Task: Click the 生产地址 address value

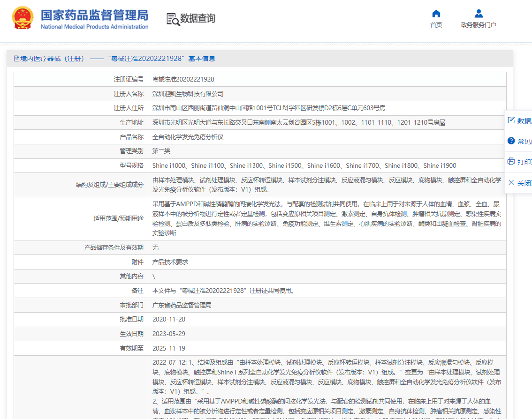Action: click(298, 123)
